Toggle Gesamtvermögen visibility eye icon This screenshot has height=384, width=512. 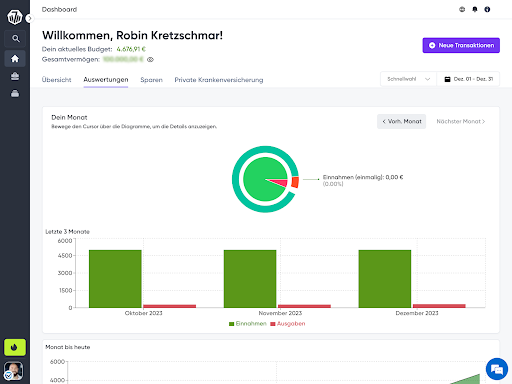click(150, 60)
